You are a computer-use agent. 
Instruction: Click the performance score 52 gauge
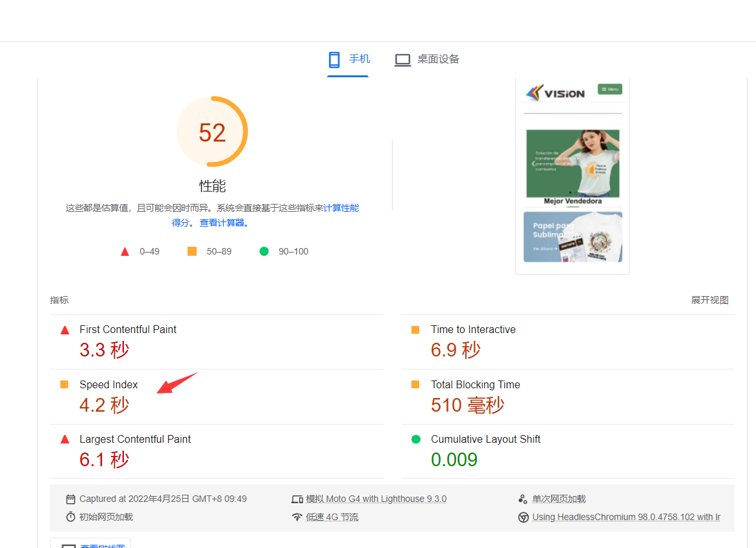pyautogui.click(x=212, y=132)
